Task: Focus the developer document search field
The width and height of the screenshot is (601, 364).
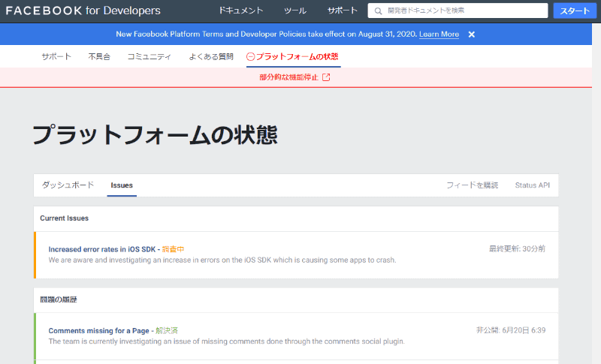Action: point(458,11)
